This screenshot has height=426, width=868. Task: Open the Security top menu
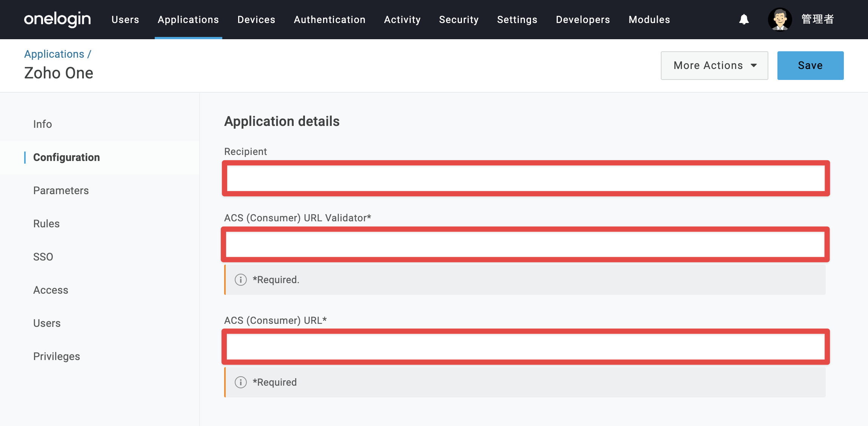(459, 20)
